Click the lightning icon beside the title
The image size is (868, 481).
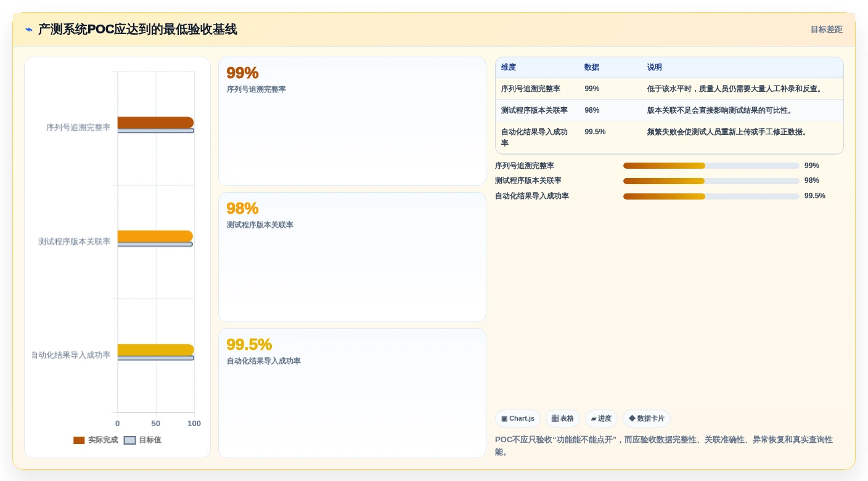point(29,30)
